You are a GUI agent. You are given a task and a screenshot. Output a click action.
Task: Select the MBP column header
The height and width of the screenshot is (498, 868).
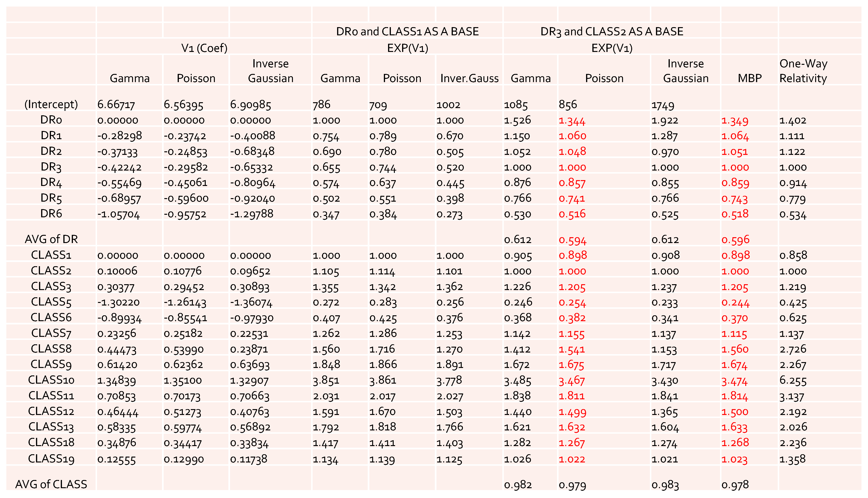point(750,78)
